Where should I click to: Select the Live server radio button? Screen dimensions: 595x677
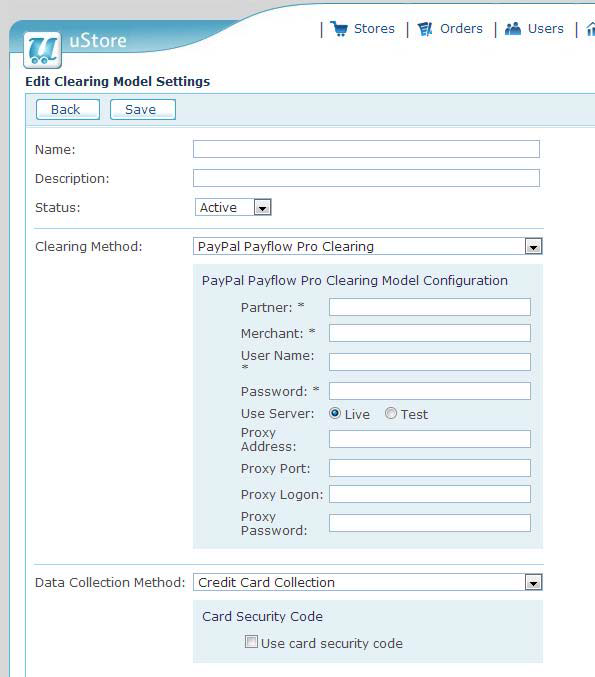pyautogui.click(x=335, y=413)
